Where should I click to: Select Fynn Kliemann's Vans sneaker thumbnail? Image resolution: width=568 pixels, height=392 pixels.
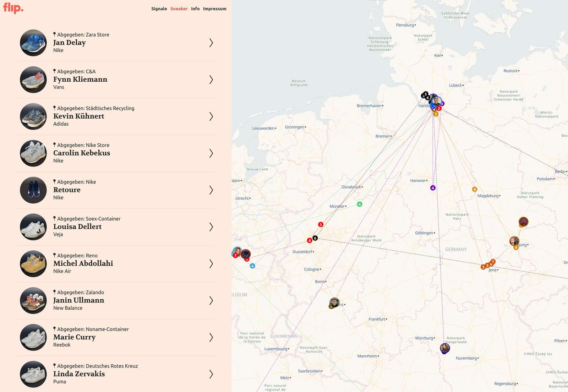pyautogui.click(x=33, y=80)
